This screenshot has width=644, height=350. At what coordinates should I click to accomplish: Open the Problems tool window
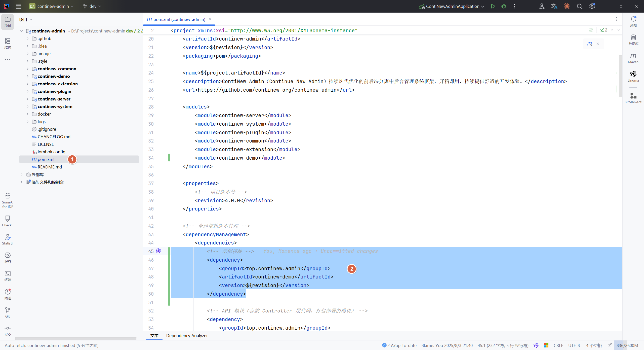pyautogui.click(x=8, y=294)
